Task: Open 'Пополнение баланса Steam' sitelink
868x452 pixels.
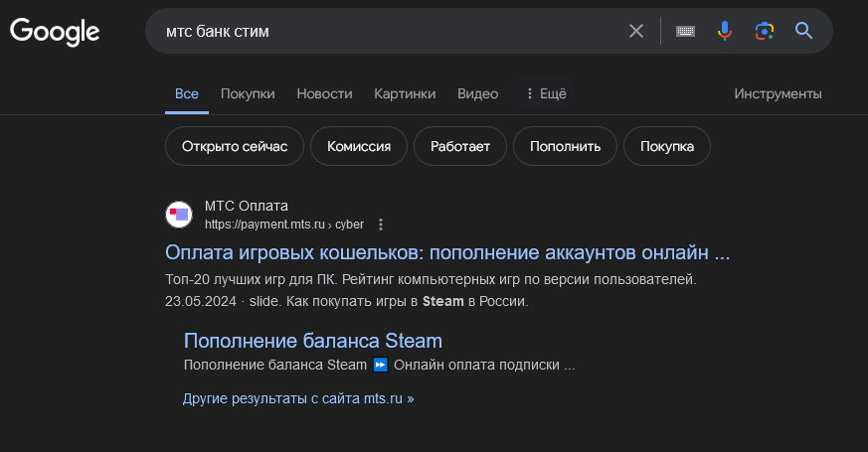Action: coord(313,341)
